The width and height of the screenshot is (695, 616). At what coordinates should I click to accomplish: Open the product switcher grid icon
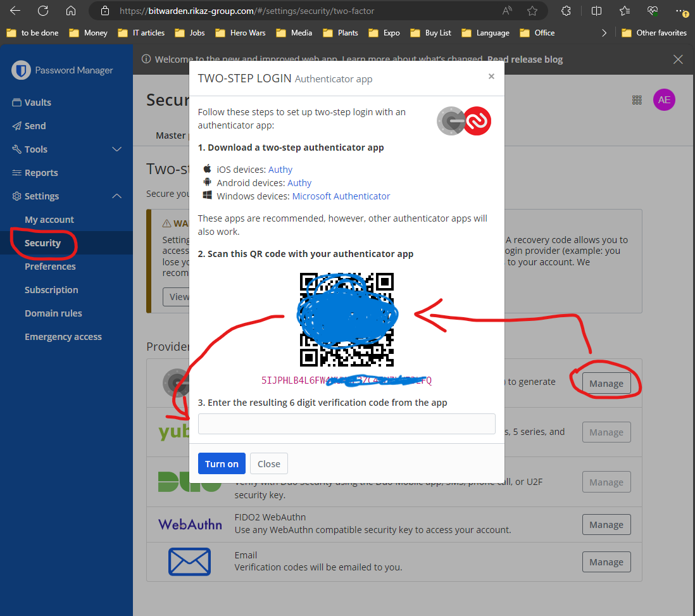[637, 100]
